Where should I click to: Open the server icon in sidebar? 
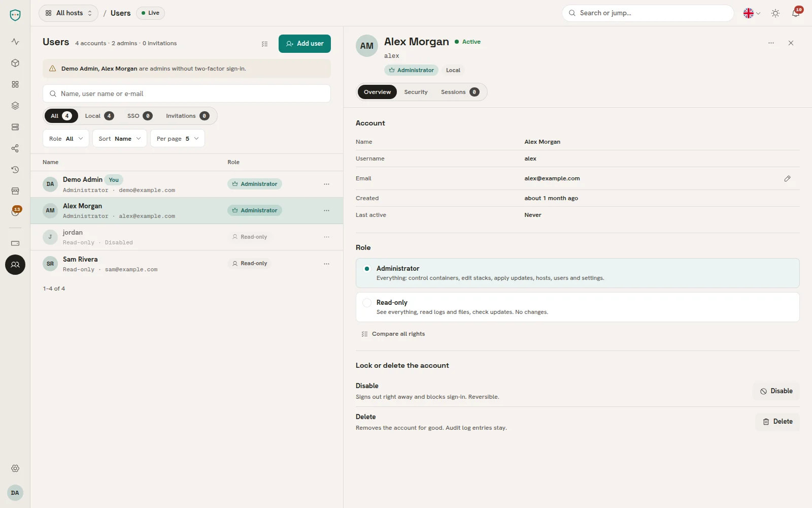[15, 127]
